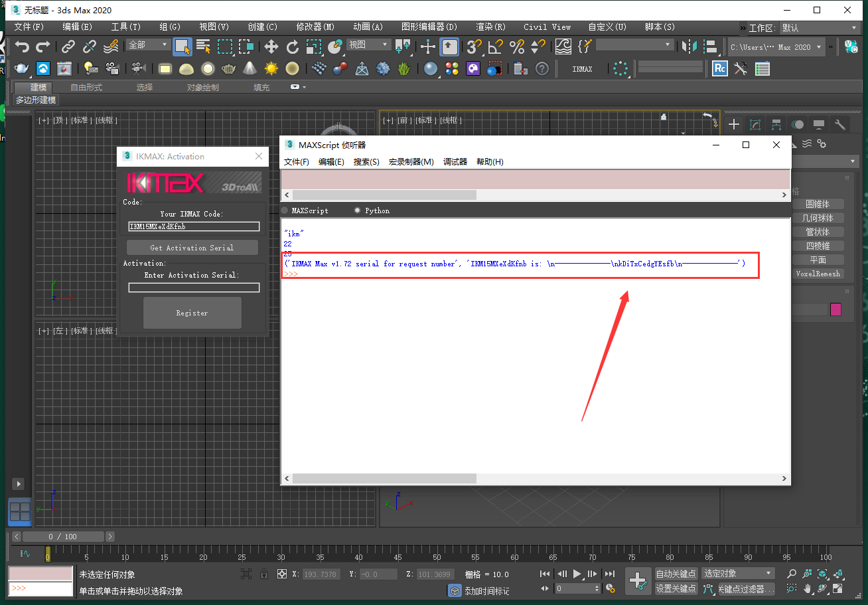Open 调试器 menu in MAXScript listener

(455, 162)
